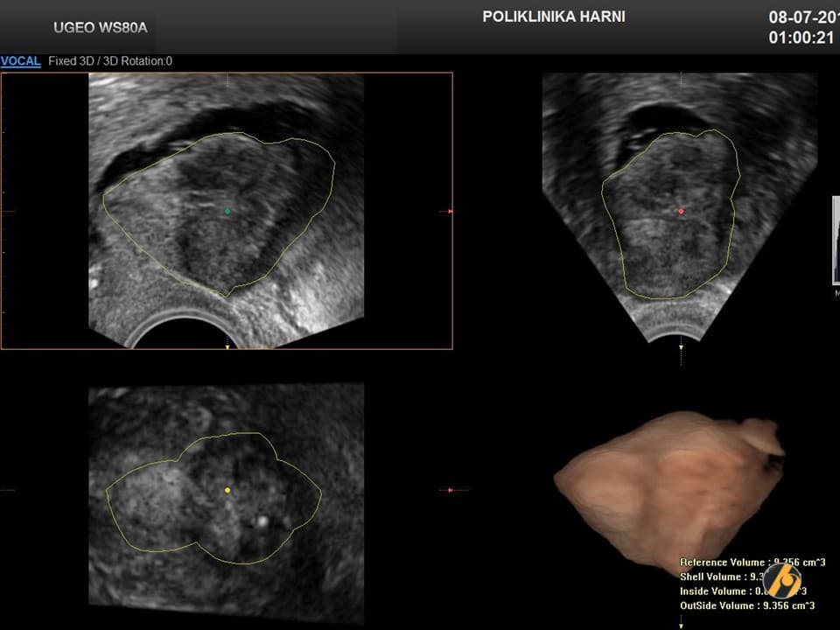Click yellow axis arrow below top-right plane
Viewport: 840px width, 630px height.
click(681, 346)
